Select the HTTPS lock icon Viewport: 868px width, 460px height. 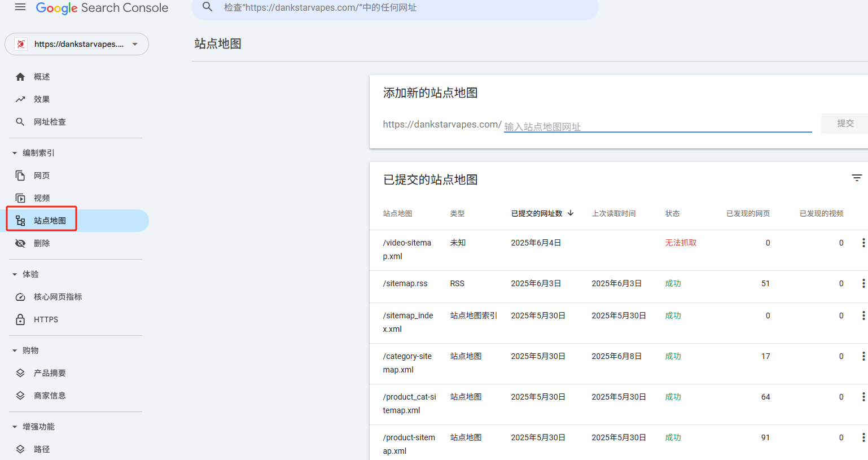20,319
